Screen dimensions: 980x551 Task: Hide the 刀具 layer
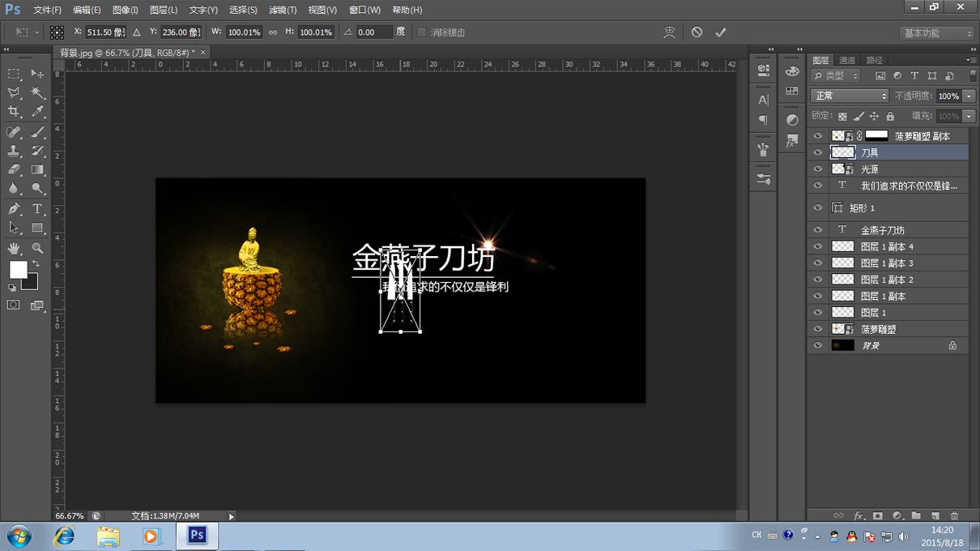coord(817,152)
